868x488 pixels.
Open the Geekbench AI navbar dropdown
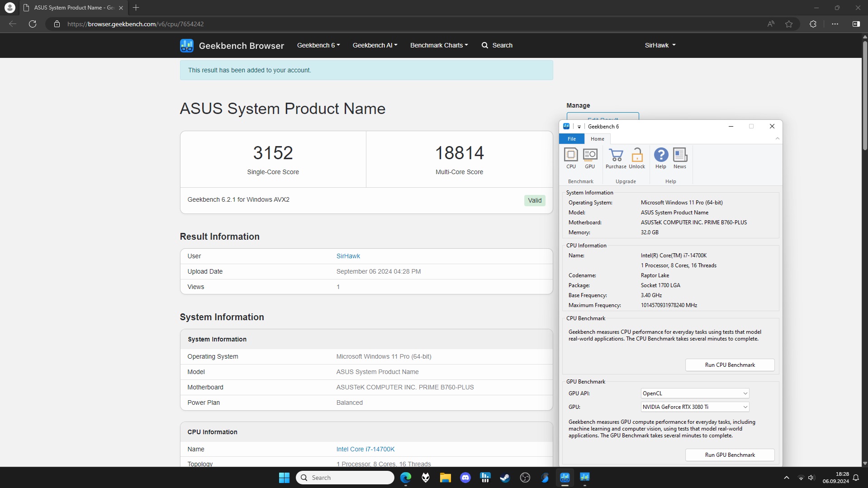coord(375,45)
